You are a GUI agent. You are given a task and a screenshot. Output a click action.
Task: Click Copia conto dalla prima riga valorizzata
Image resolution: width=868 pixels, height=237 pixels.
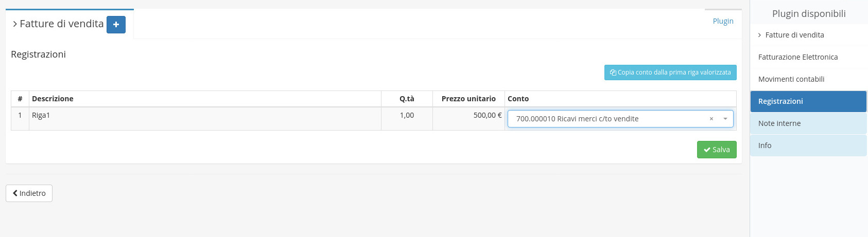(670, 72)
